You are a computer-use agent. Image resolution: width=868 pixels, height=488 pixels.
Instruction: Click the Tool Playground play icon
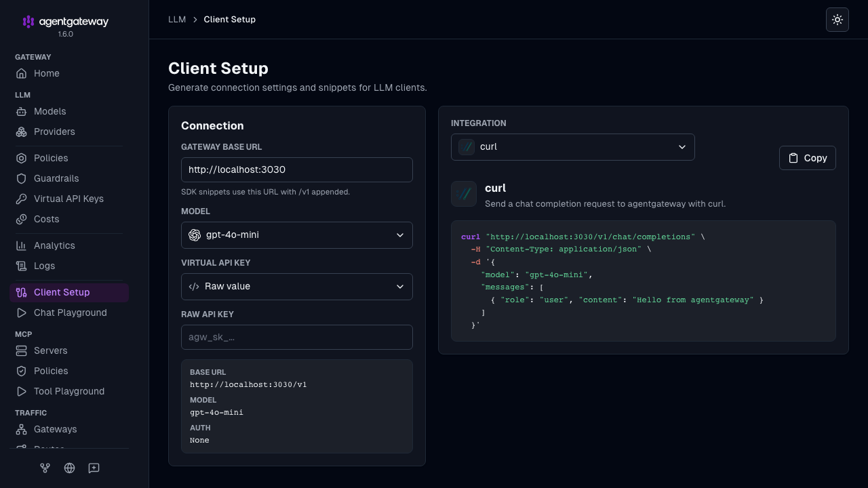(x=22, y=391)
